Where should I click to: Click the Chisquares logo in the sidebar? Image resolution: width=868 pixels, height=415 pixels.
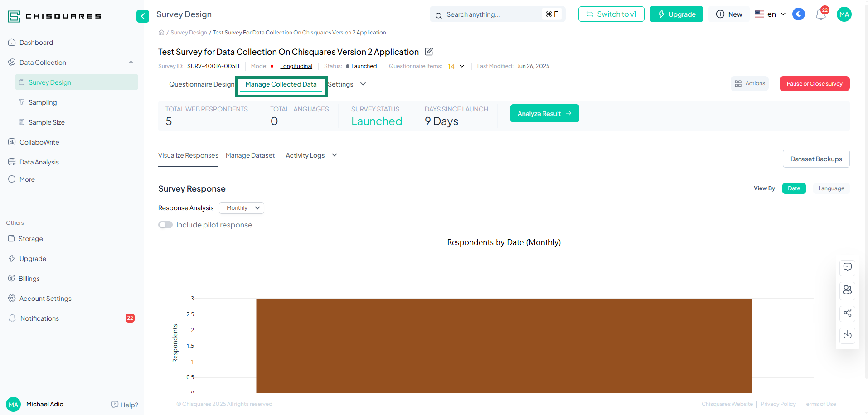pyautogui.click(x=53, y=16)
